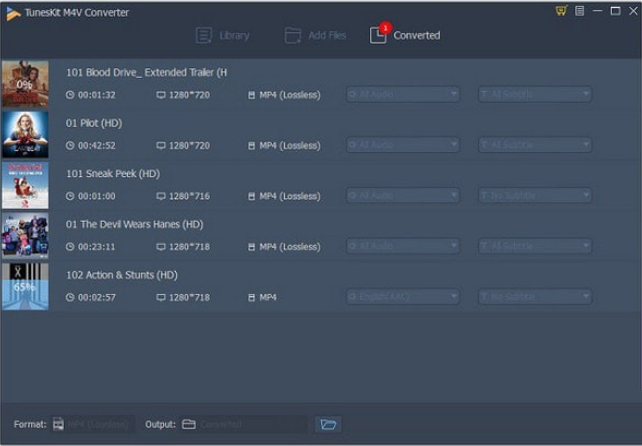642x446 pixels.
Task: Click the 101 Blood Drive_ Extended Trailer title
Action: click(x=146, y=72)
